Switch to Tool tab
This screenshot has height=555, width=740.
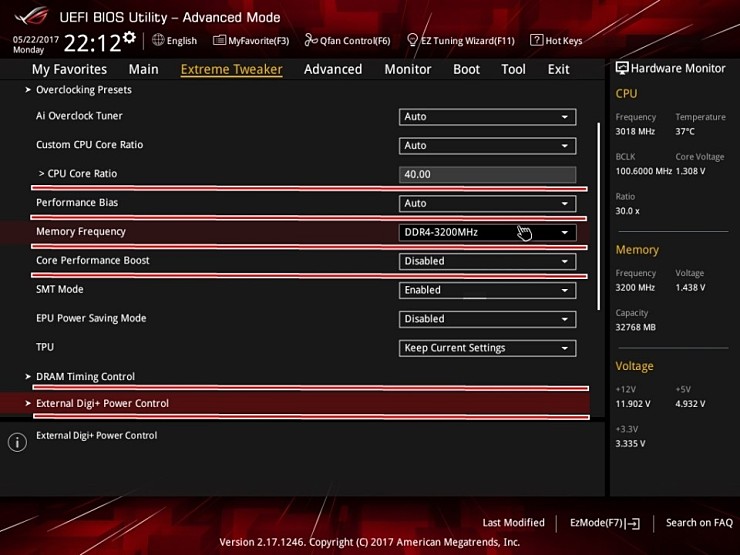[513, 69]
